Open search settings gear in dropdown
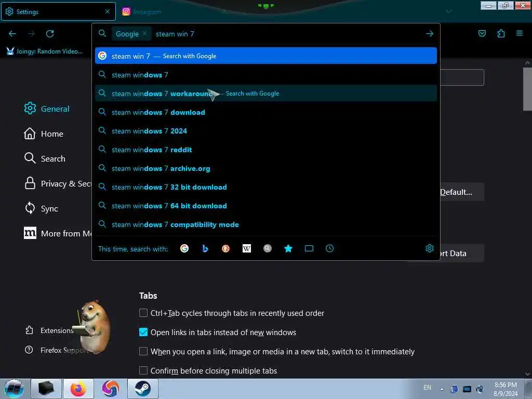 click(430, 248)
